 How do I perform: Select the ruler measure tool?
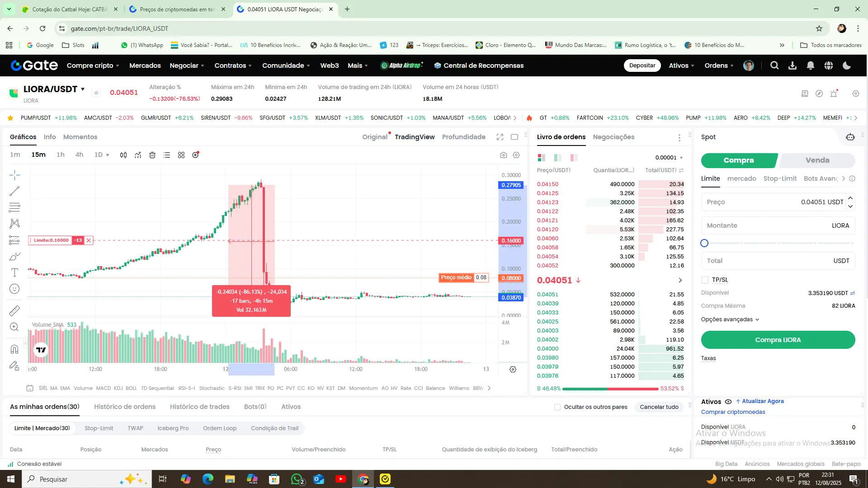tap(14, 311)
